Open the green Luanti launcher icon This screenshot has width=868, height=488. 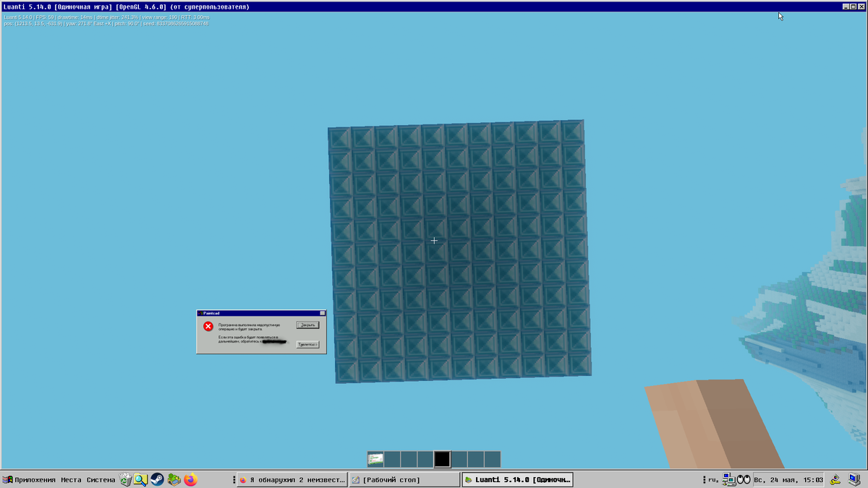pos(174,479)
